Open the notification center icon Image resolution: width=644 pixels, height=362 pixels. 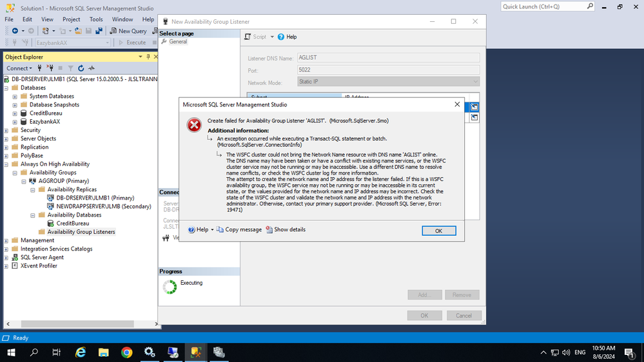pos(629,352)
